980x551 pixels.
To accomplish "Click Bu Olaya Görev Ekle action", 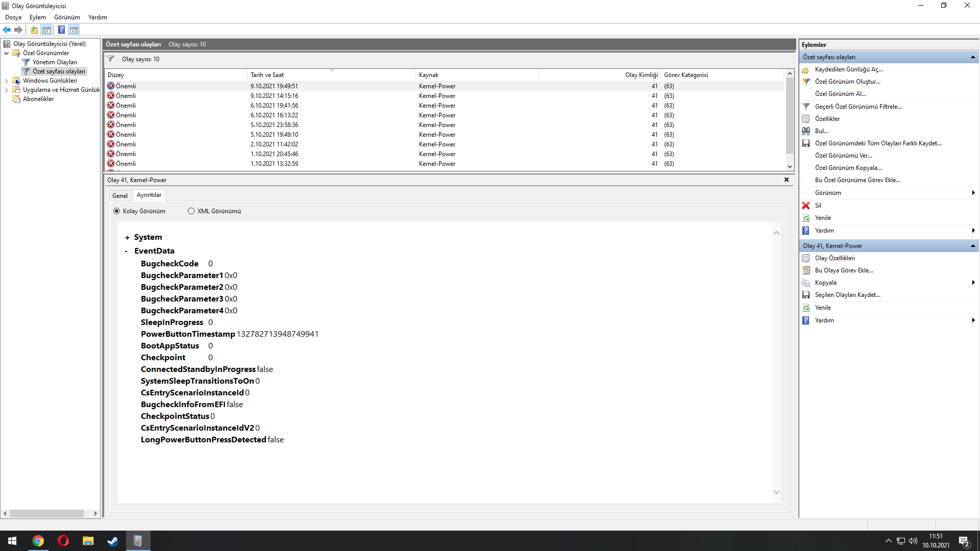I will 844,270.
